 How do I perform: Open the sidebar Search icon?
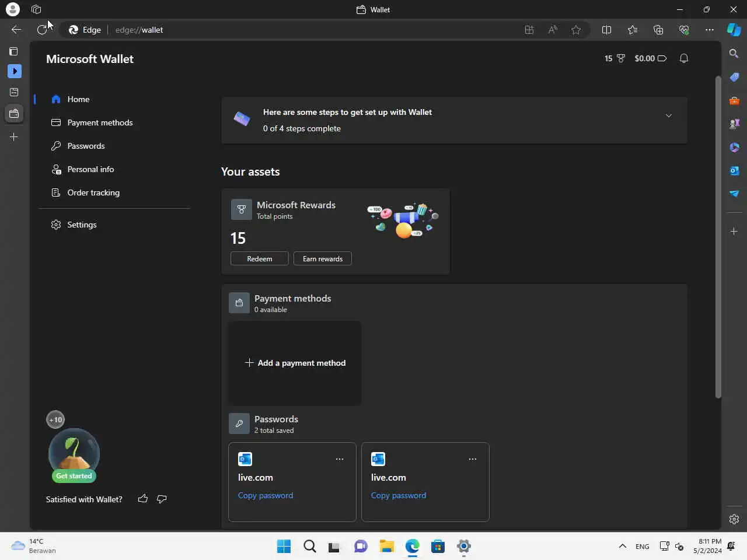pos(734,54)
